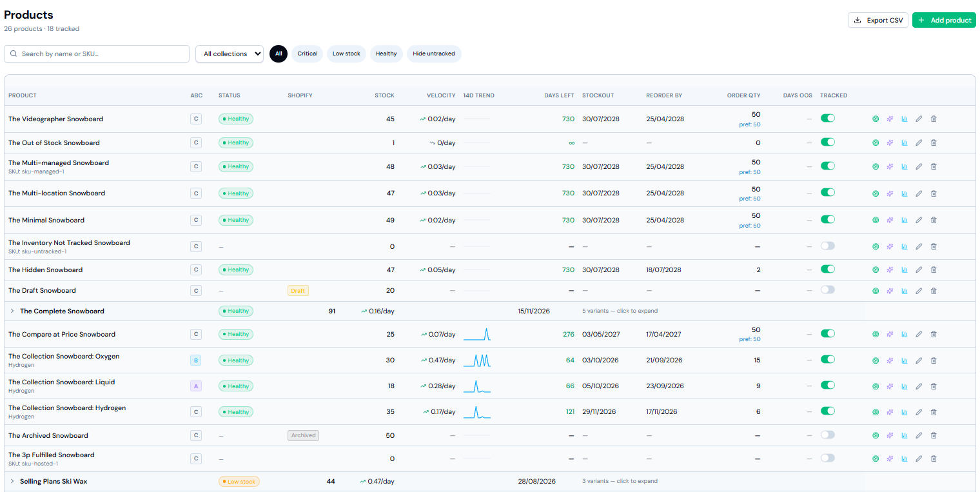Image resolution: width=980 pixels, height=492 pixels.
Task: Click sparkle icon in The Out of Stock Snowboard row
Action: pos(890,143)
